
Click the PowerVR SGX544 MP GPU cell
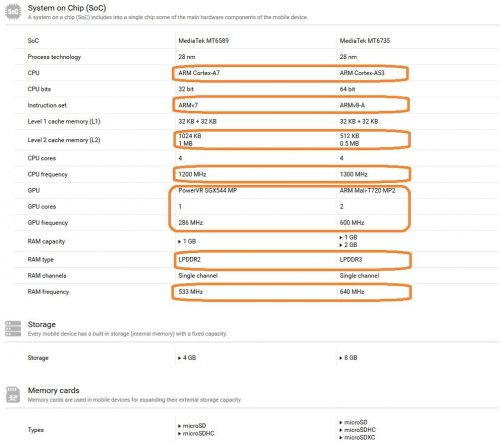tap(208, 191)
